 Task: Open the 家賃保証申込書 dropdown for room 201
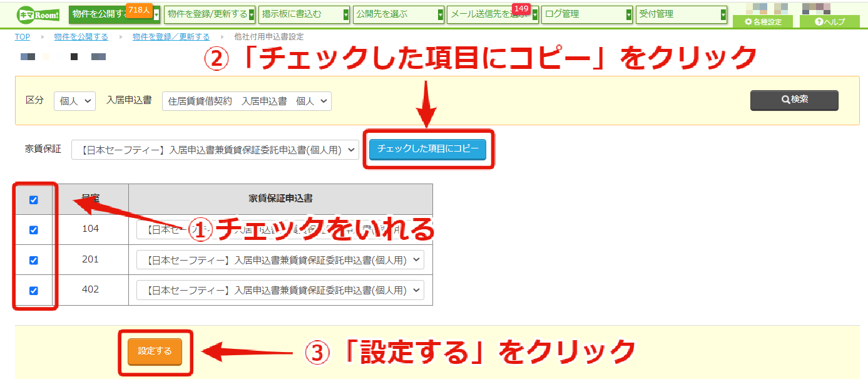(280, 260)
